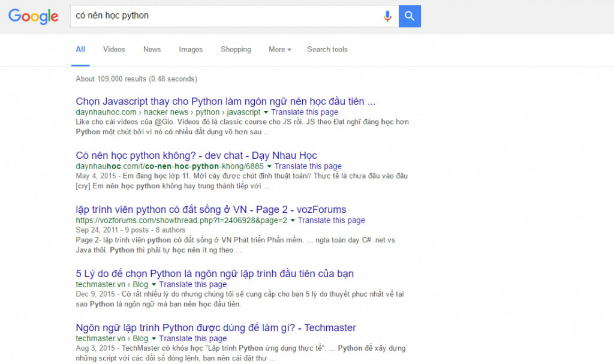Expand arrow next to daynhauhoc.com javascript URL

266,113
